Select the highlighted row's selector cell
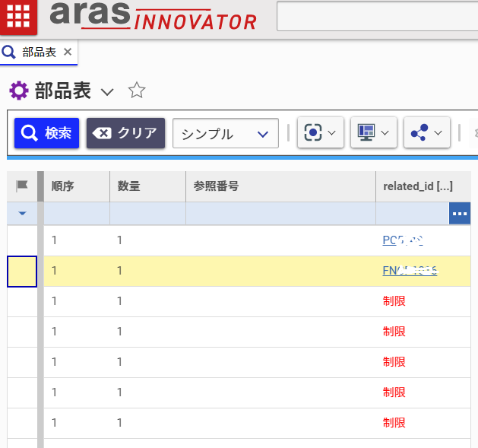 pos(22,271)
